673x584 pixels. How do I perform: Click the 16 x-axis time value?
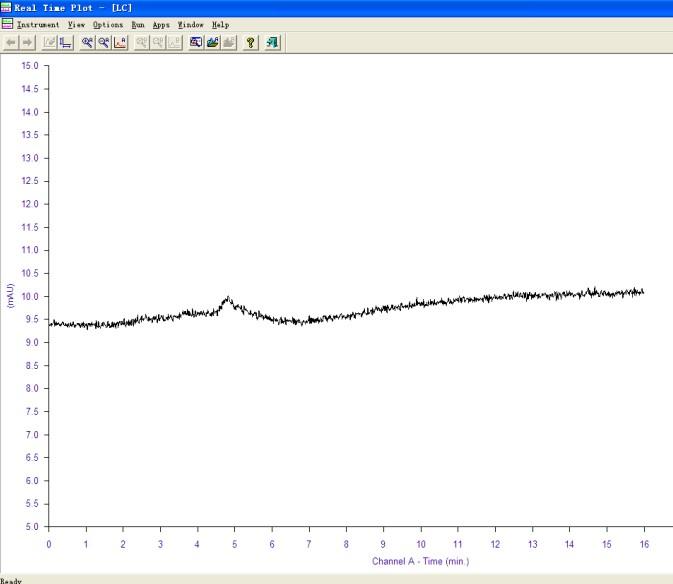click(x=644, y=544)
